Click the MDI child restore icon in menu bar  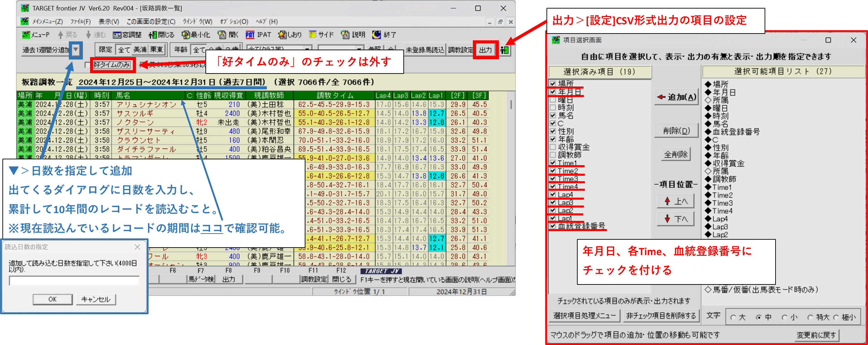[x=500, y=22]
